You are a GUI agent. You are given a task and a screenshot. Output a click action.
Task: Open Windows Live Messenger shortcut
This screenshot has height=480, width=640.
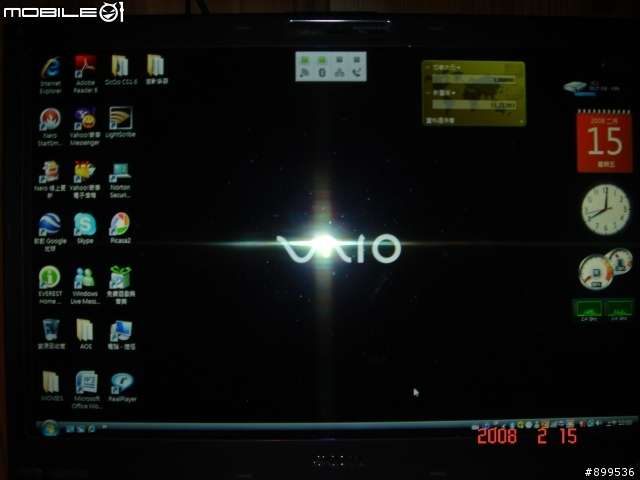85,286
